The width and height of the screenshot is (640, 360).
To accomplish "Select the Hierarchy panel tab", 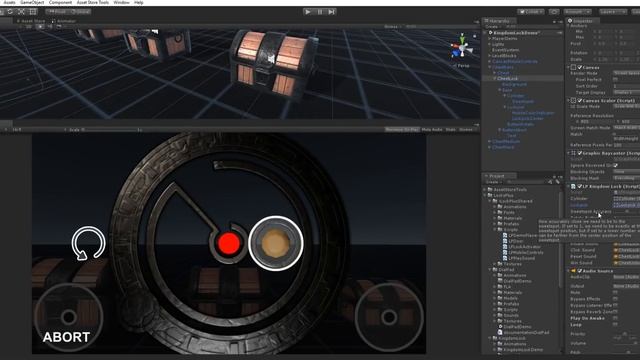I will click(x=499, y=21).
